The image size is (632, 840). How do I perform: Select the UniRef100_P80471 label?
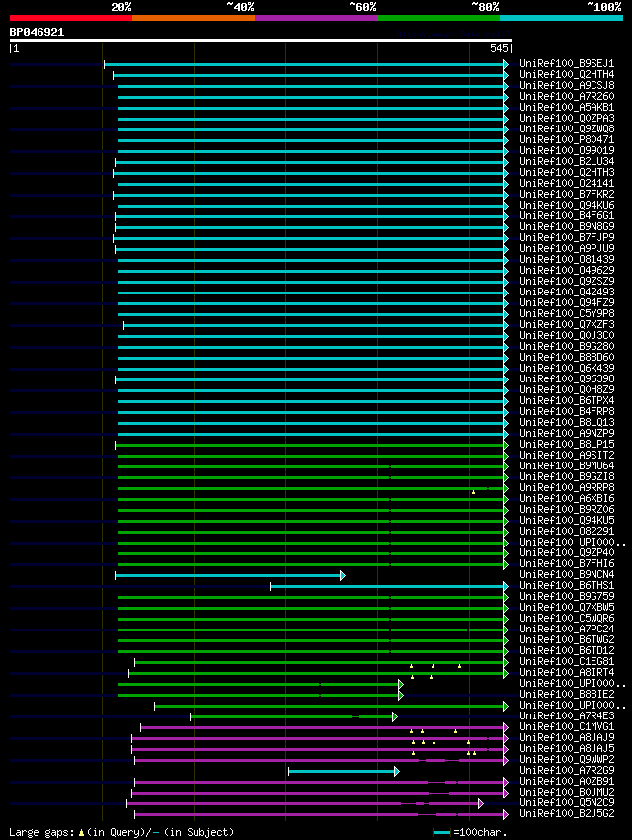[x=567, y=139]
